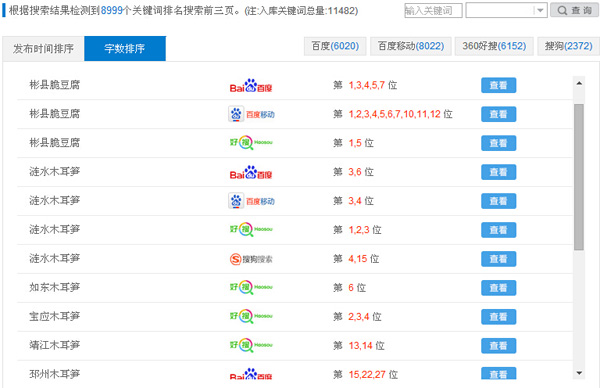This screenshot has height=388, width=600.
Task: Click keyword 涟水木耳笋 in Sogou row
Action: (x=55, y=258)
